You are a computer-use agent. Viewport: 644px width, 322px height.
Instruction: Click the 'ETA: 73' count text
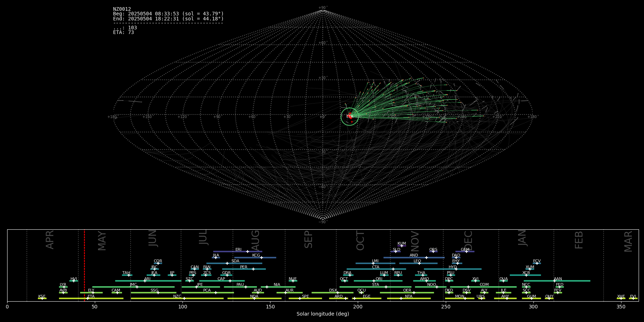point(123,32)
